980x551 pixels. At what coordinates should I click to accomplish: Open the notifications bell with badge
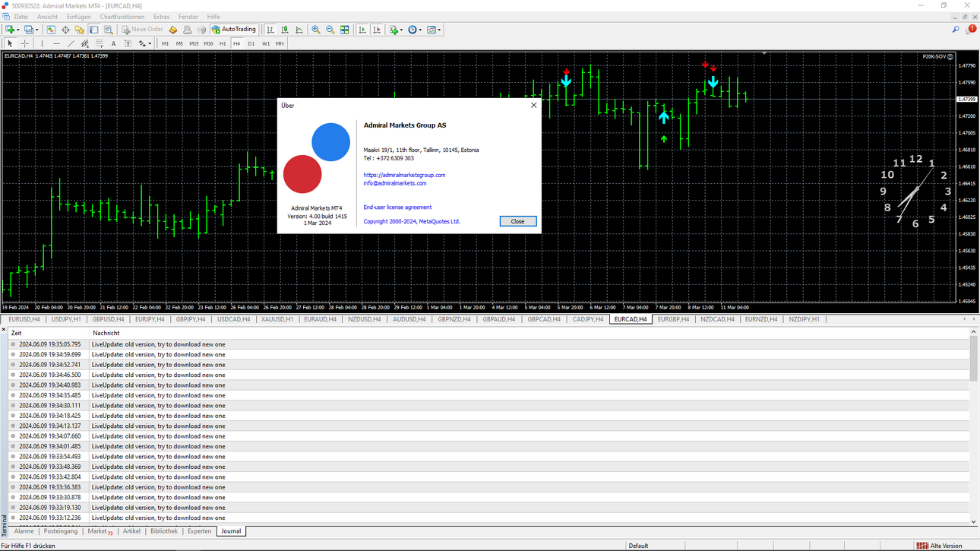pyautogui.click(x=971, y=30)
